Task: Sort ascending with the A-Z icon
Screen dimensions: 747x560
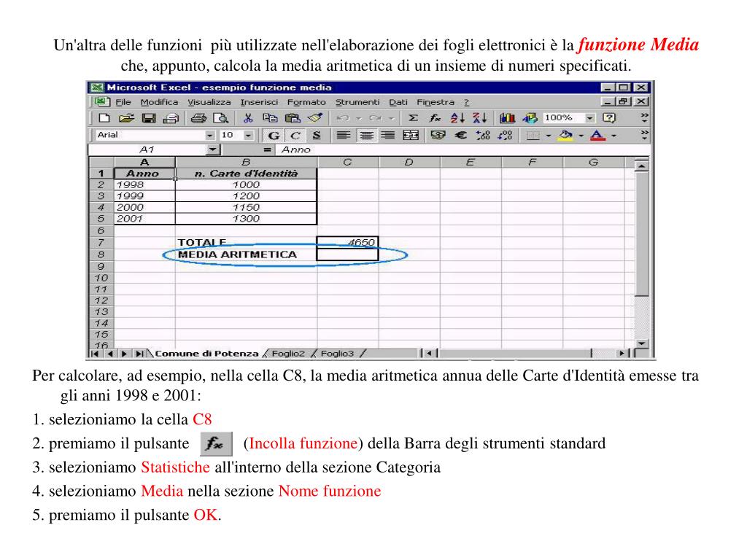Action: click(457, 118)
